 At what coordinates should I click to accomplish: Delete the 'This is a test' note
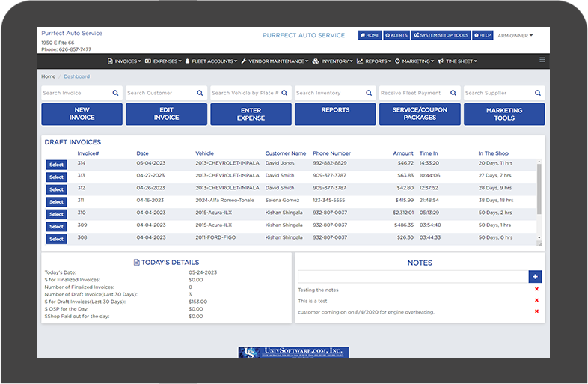pos(536,301)
